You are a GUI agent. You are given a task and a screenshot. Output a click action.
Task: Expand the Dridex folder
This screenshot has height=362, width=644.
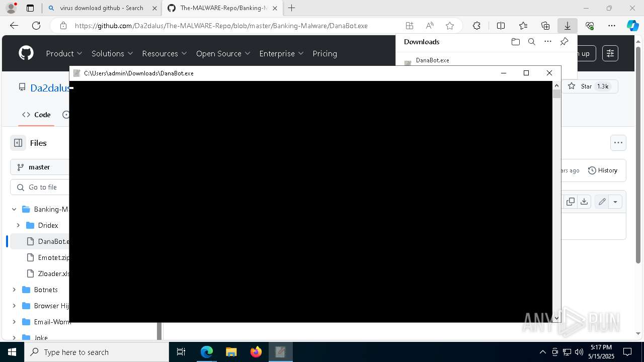[x=18, y=225]
